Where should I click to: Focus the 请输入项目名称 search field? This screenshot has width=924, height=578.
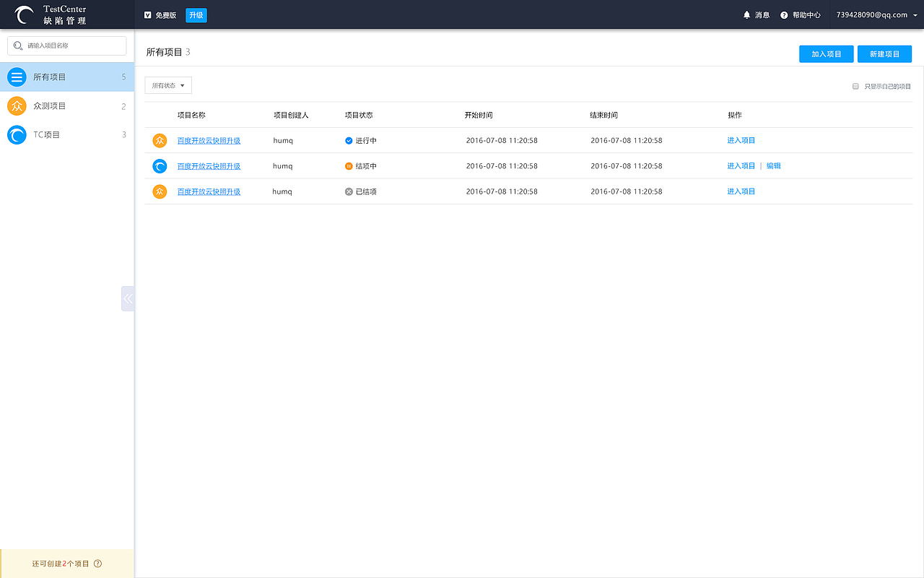pyautogui.click(x=67, y=46)
